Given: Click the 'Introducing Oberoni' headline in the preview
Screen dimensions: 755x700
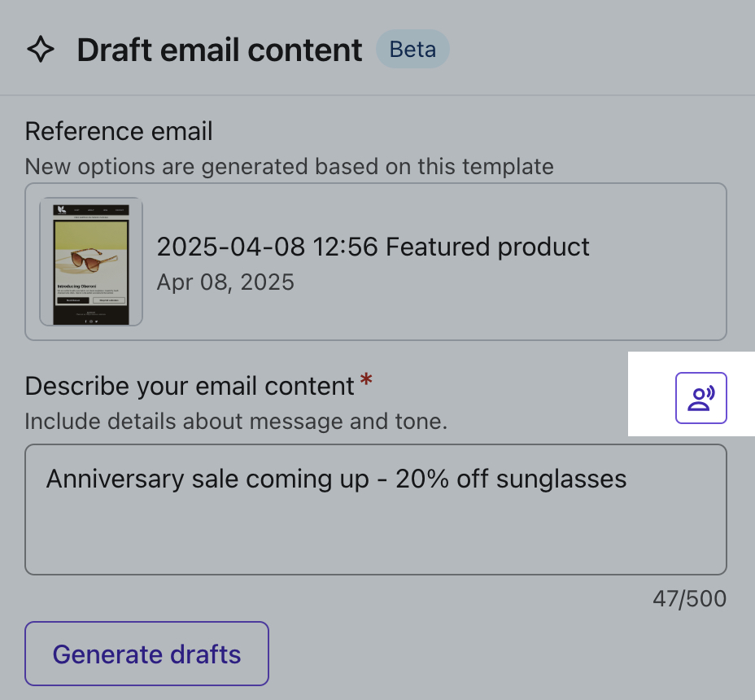Looking at the screenshot, I should 77,287.
